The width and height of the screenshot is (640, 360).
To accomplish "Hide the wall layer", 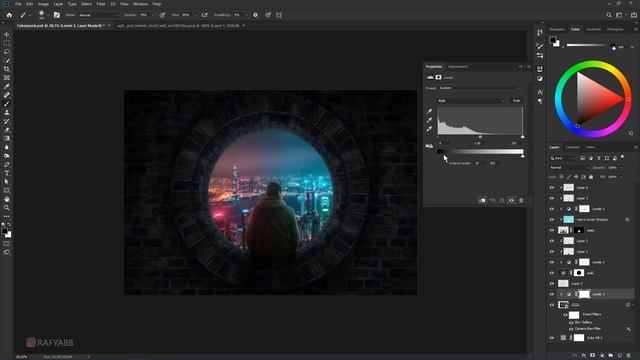I will pos(552,273).
